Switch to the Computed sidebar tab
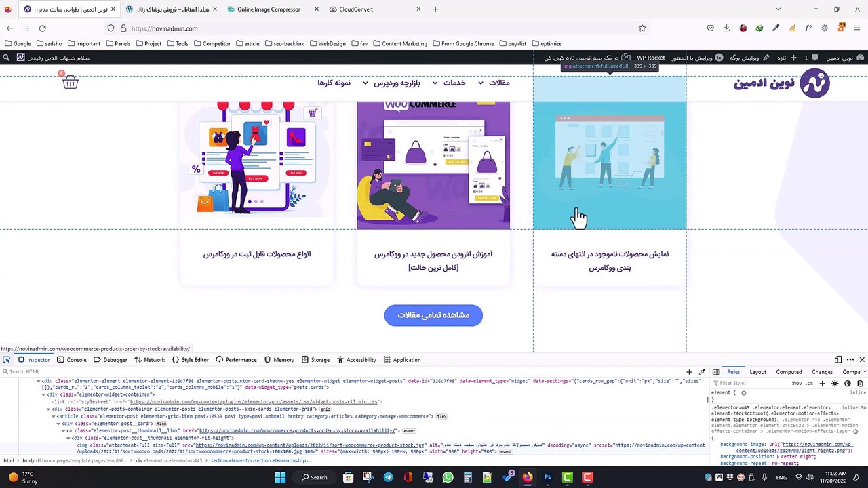 [x=789, y=372]
